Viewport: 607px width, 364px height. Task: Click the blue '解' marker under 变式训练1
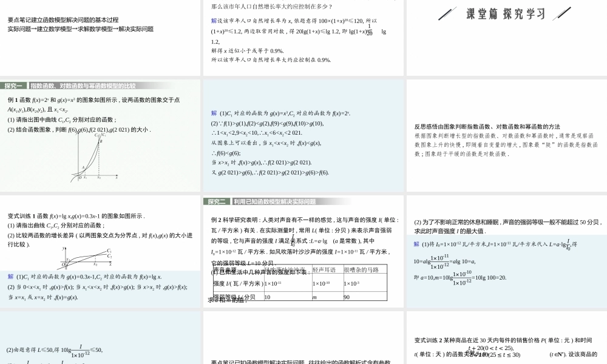(9, 276)
